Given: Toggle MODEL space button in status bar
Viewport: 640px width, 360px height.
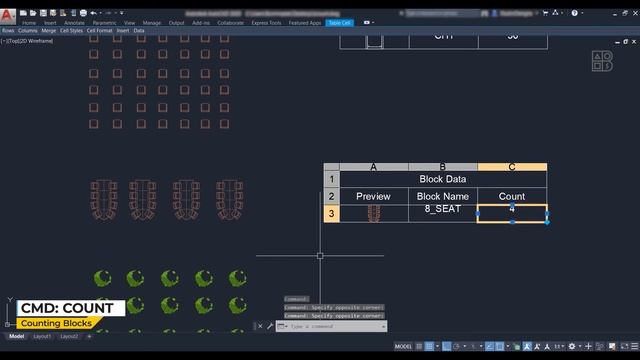Looking at the screenshot, I should click(x=403, y=346).
